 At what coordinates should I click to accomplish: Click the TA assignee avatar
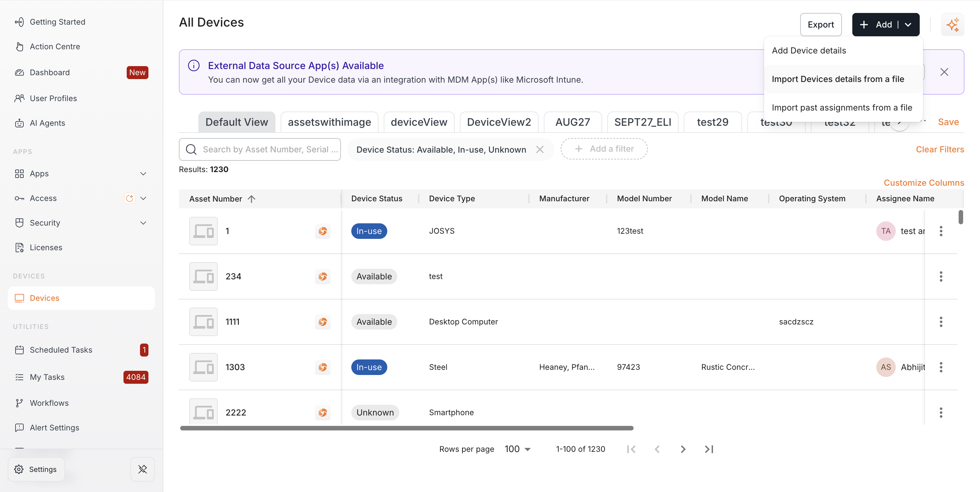click(886, 231)
